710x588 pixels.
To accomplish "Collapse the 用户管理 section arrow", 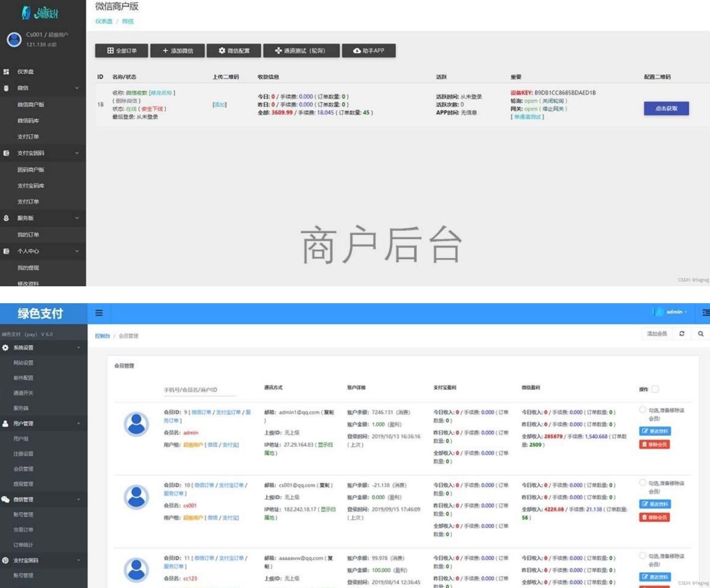I will (x=79, y=423).
